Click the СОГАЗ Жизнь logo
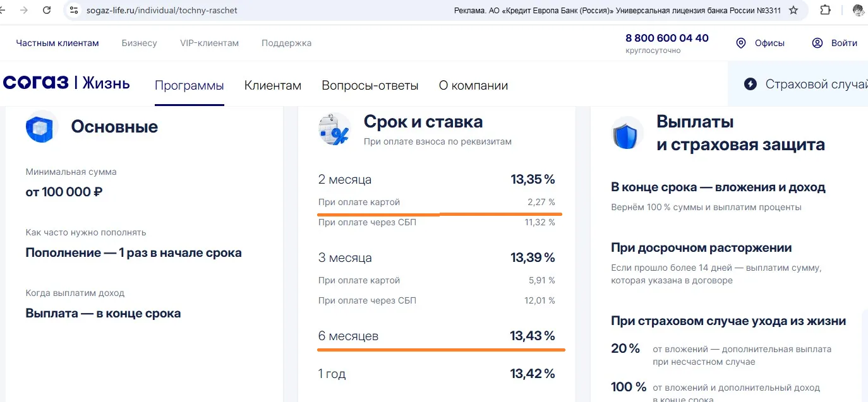 tap(66, 83)
